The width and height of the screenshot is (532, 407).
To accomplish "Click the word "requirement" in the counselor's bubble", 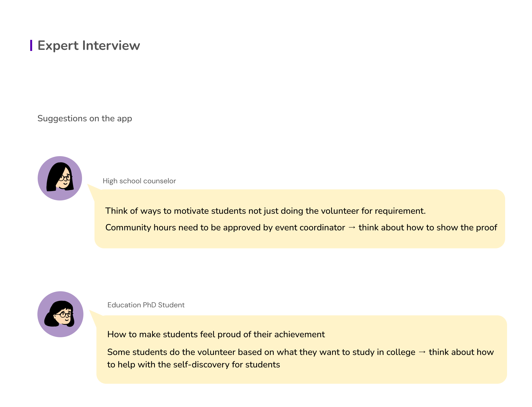I will click(x=399, y=211).
